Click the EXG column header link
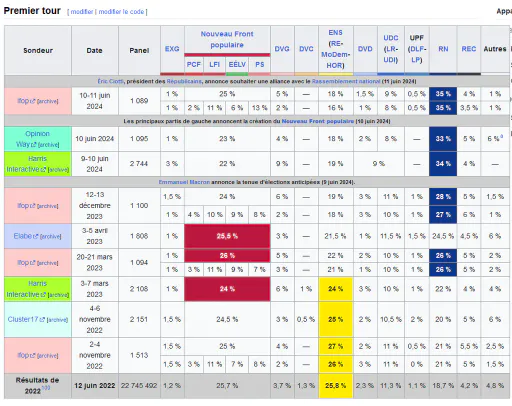 (x=172, y=49)
